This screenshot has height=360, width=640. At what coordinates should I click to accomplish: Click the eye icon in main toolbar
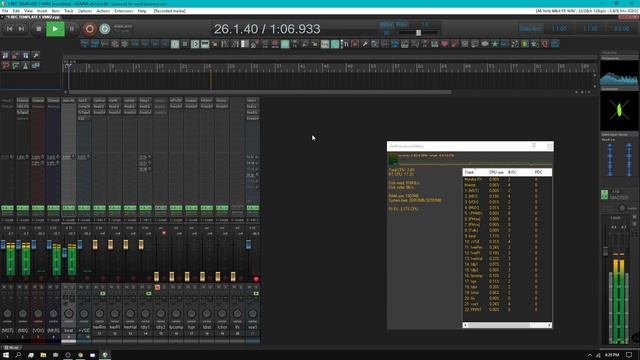[485, 44]
